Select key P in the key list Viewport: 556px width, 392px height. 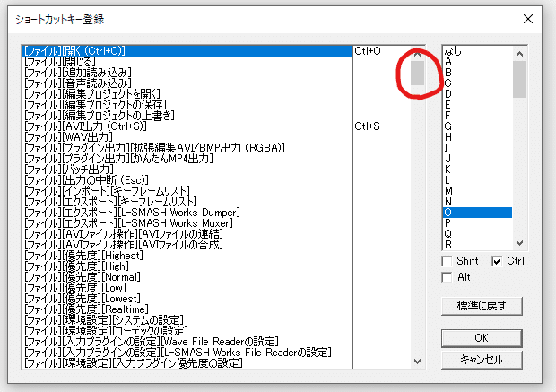478,223
